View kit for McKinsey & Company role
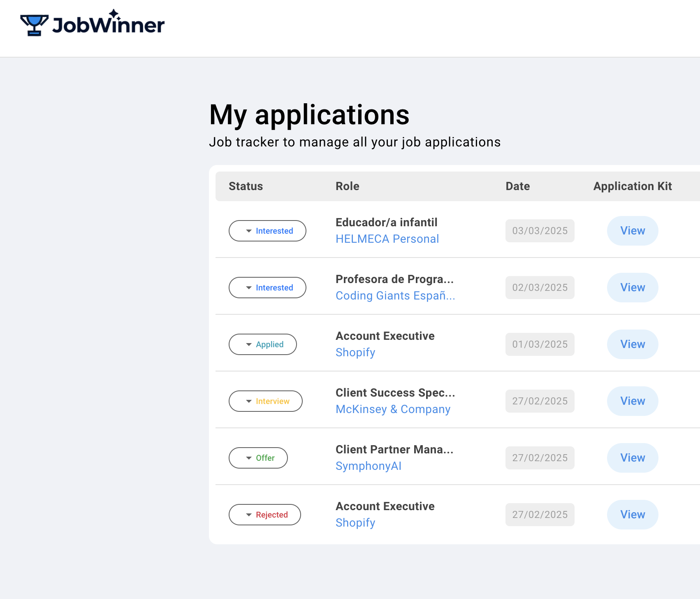Screen dimensions: 700x599 click(x=633, y=401)
